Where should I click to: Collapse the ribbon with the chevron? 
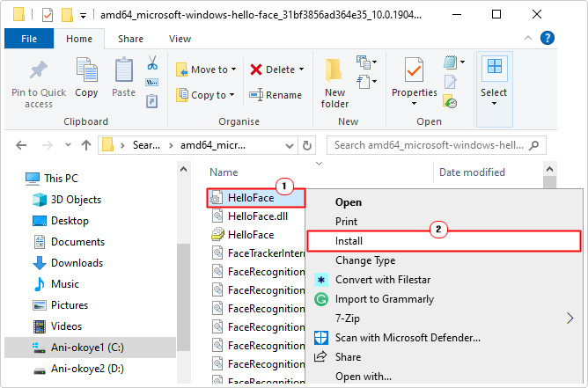pyautogui.click(x=528, y=38)
